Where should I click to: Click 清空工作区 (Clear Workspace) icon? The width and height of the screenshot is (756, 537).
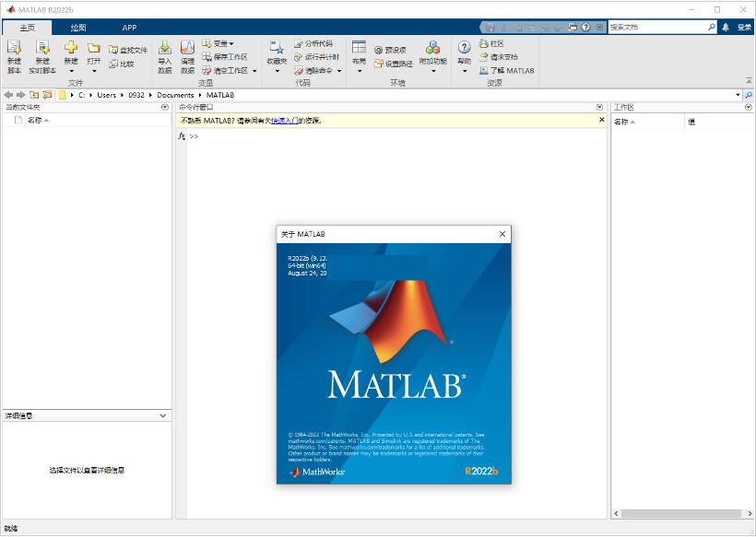coord(207,70)
